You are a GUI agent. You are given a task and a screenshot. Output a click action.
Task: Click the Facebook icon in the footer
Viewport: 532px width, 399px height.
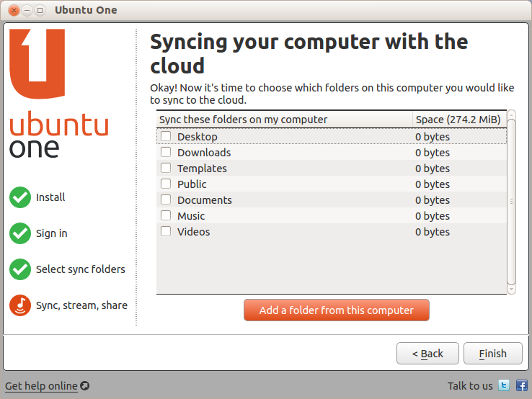coord(521,385)
